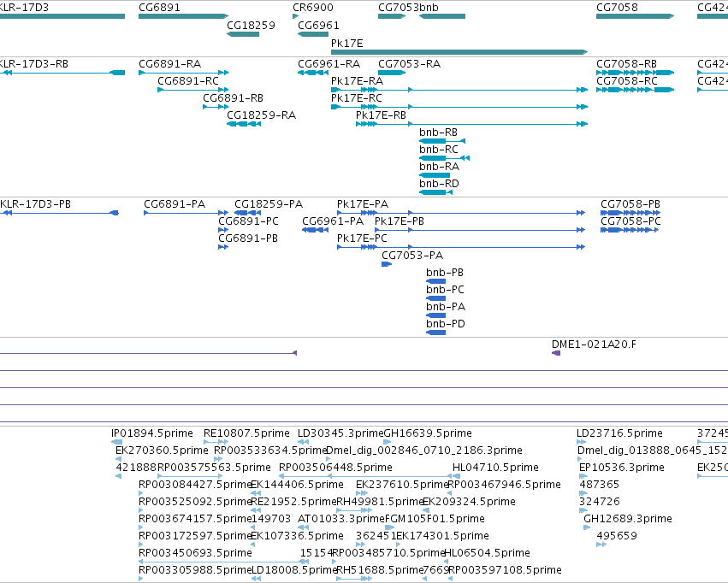Open the bnb-PA protein label
The width and height of the screenshot is (728, 583).
(446, 307)
